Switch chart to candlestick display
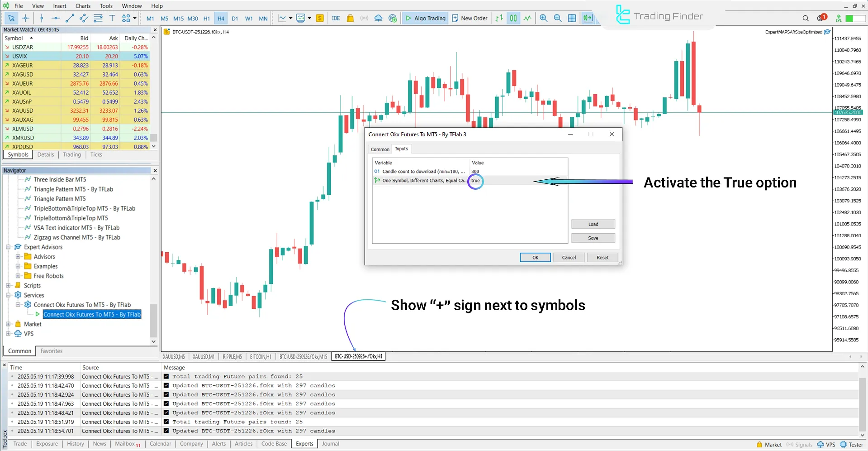Viewport: 868px width, 451px height. click(x=513, y=18)
